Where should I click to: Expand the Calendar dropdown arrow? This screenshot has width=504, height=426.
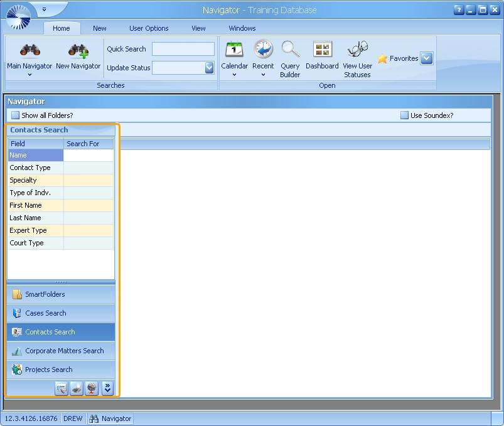234,75
